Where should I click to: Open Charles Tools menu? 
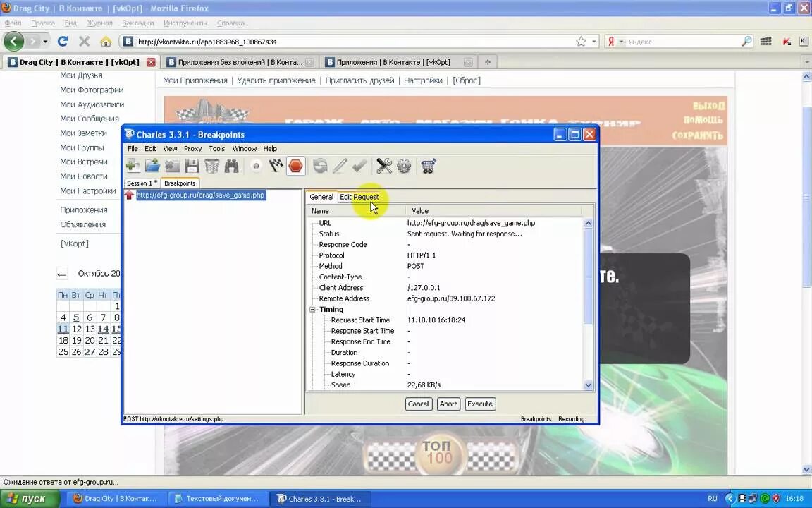216,148
